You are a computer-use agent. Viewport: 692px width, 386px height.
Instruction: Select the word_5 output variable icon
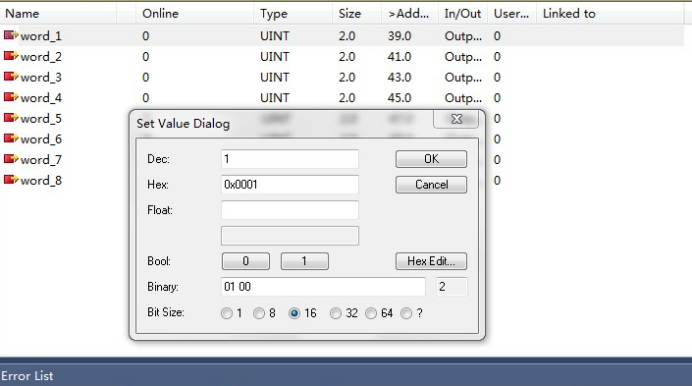pos(11,117)
